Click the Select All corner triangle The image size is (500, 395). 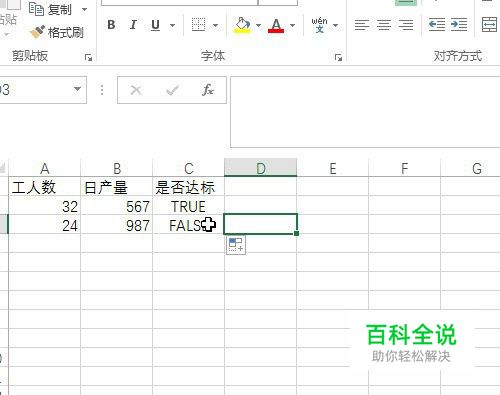pos(3,168)
